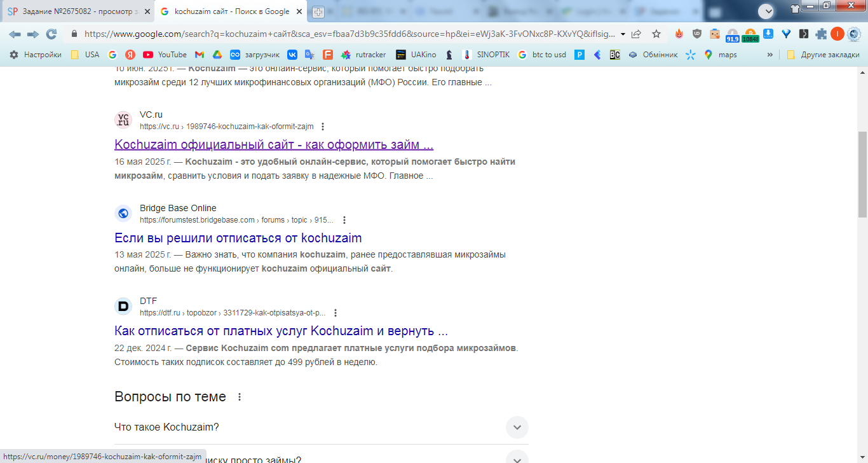The image size is (868, 463).
Task: Open the chess knight bookmark icon
Action: [x=450, y=55]
